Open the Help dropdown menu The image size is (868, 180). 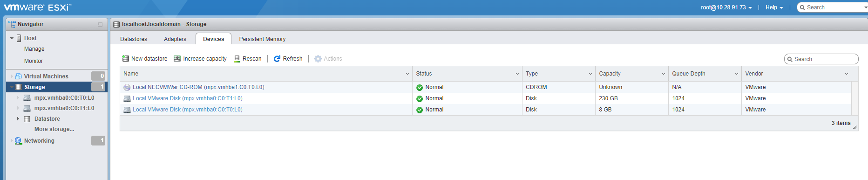point(774,7)
